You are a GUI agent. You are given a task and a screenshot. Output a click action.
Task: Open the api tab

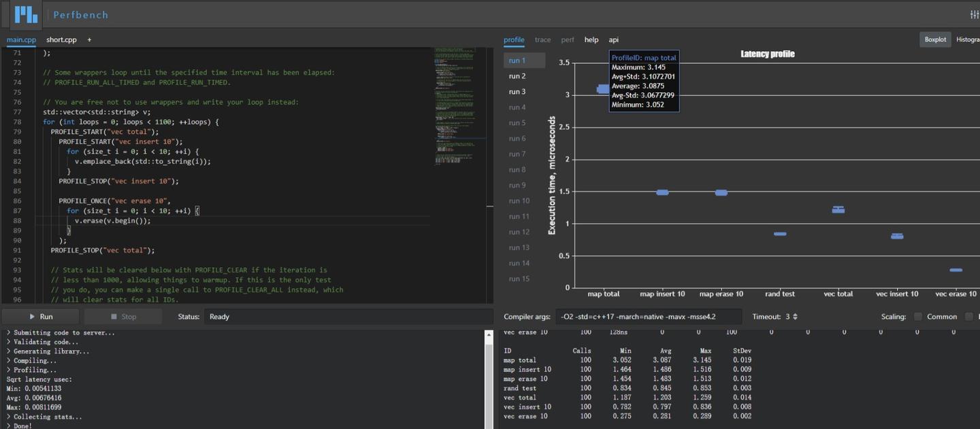coord(613,39)
